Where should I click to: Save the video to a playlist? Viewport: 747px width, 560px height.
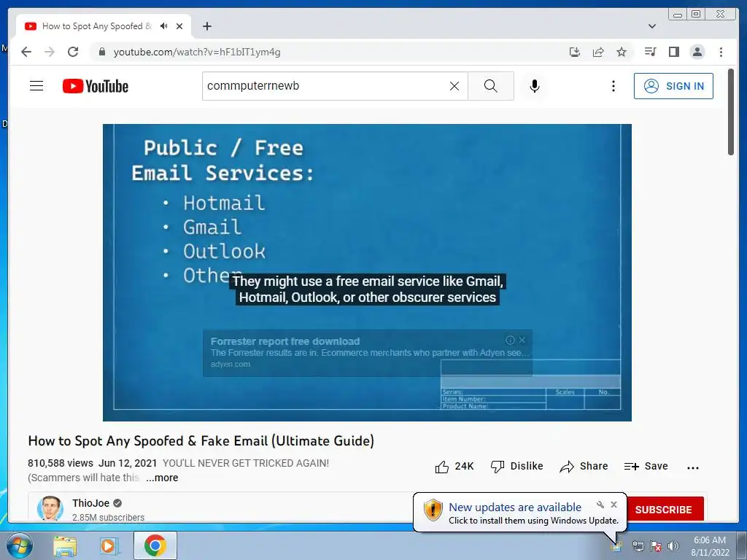click(x=646, y=466)
